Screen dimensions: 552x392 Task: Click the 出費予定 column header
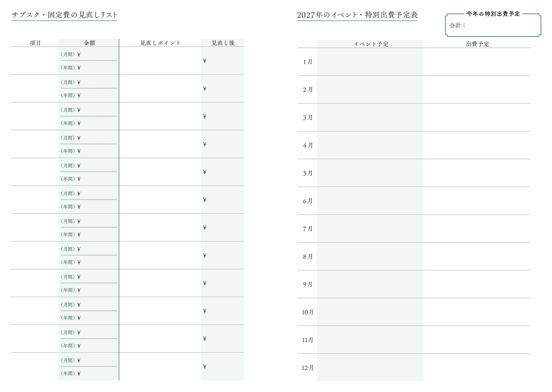(x=477, y=44)
